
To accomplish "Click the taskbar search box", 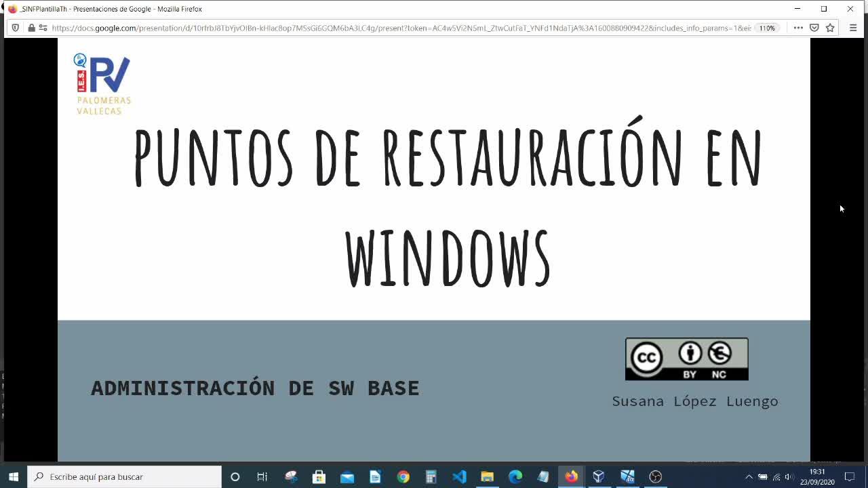I will pyautogui.click(x=125, y=476).
